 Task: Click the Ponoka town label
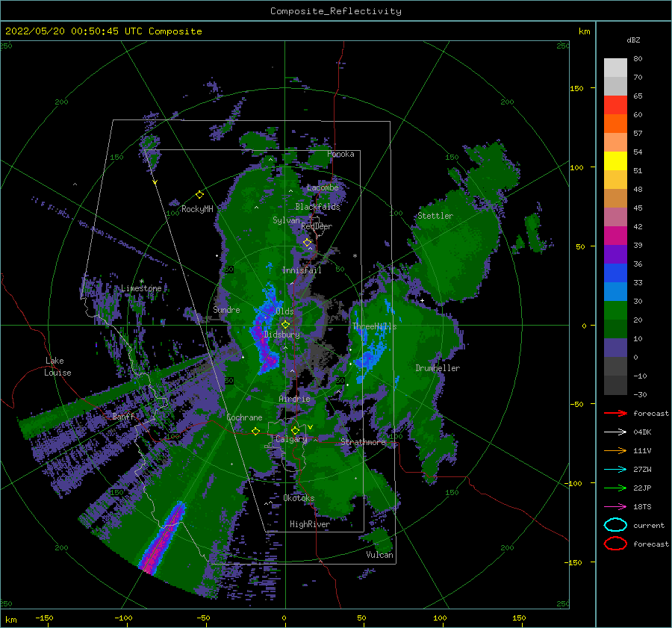coord(340,155)
